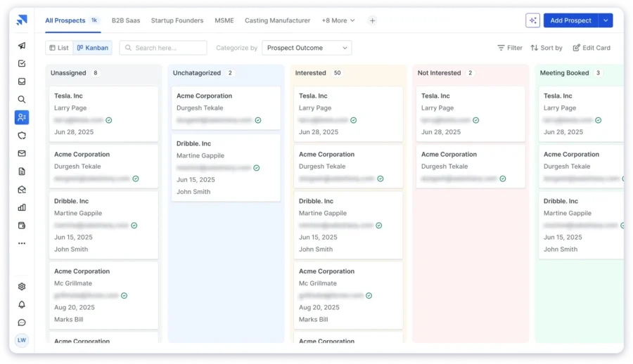Open the wallet sidebar icon

(x=22, y=226)
